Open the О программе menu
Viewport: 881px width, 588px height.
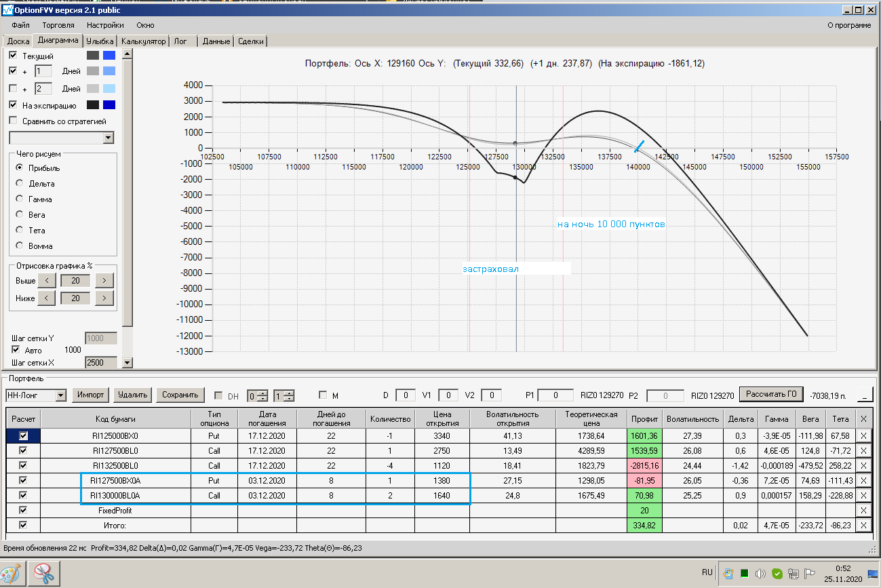click(x=849, y=25)
